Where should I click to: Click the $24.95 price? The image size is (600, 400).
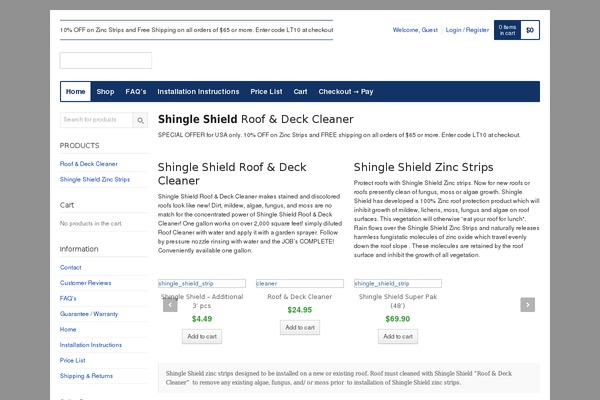pos(300,310)
